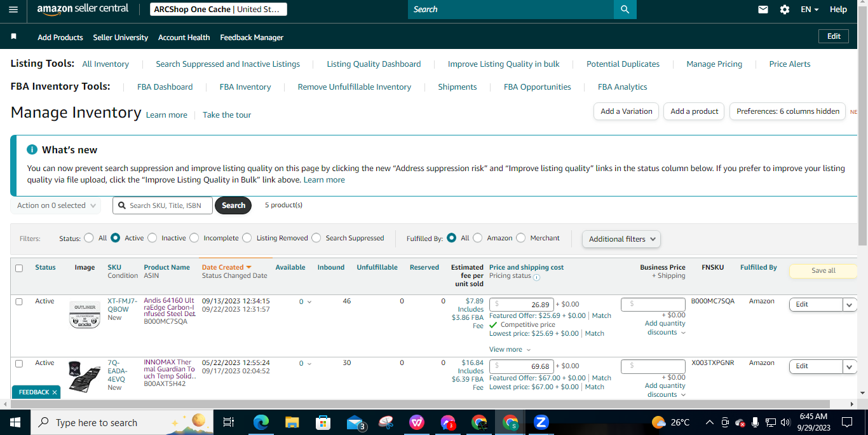This screenshot has width=868, height=435.
Task: Open the ARCShop One Cache account switcher
Action: (219, 10)
